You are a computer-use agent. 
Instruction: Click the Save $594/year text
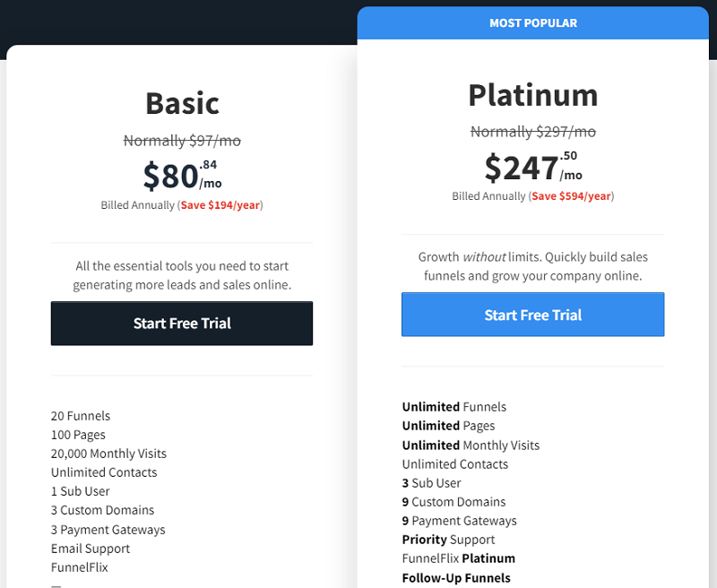572,196
